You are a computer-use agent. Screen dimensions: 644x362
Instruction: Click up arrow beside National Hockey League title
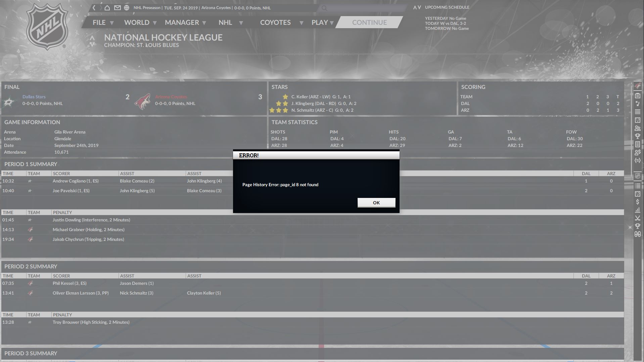tap(92, 38)
